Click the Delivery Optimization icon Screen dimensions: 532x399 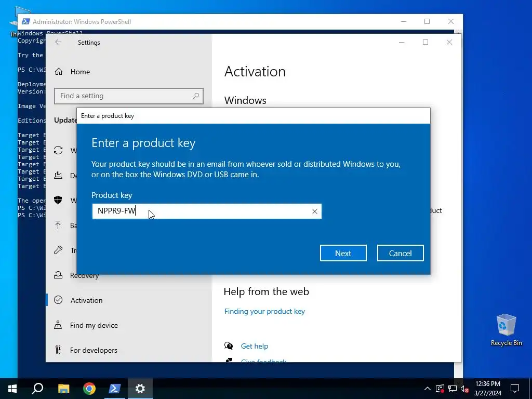[58, 175]
